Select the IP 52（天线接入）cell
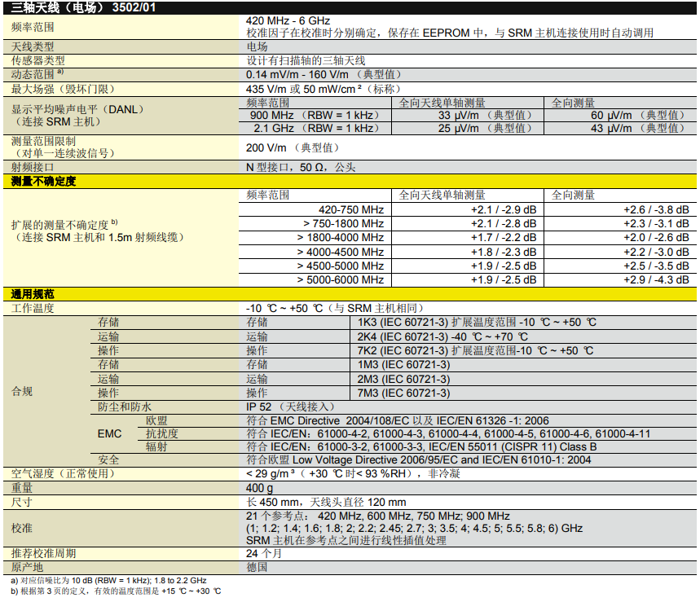 (x=290, y=406)
